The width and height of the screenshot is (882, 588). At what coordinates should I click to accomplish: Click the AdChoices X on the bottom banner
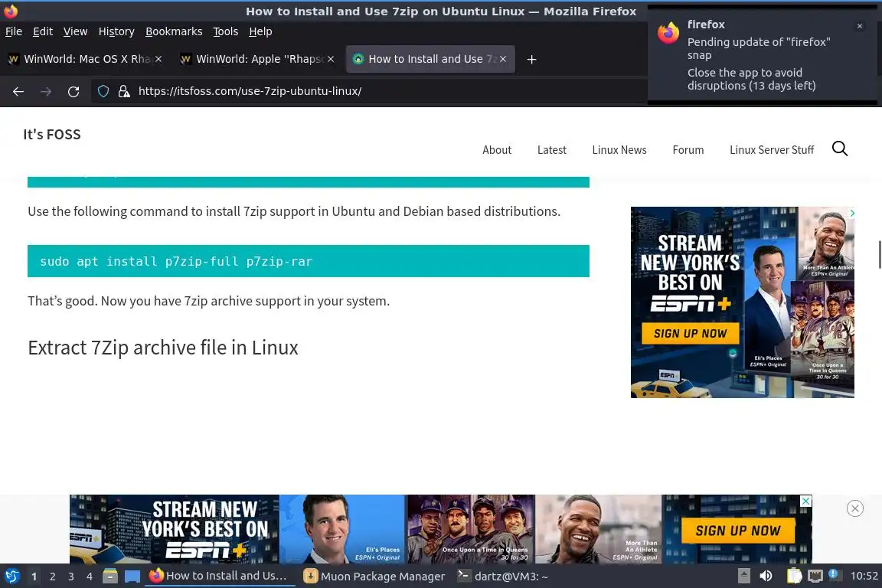click(806, 501)
